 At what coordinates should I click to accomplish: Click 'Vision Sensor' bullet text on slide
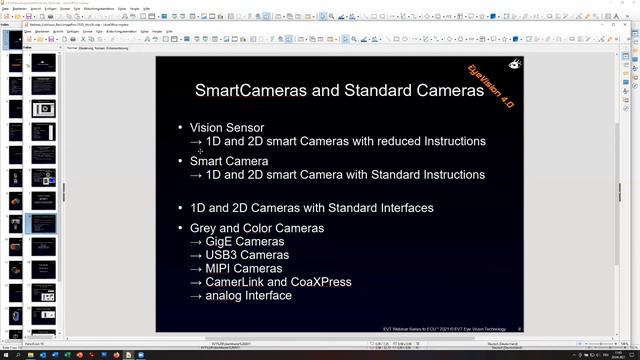227,127
